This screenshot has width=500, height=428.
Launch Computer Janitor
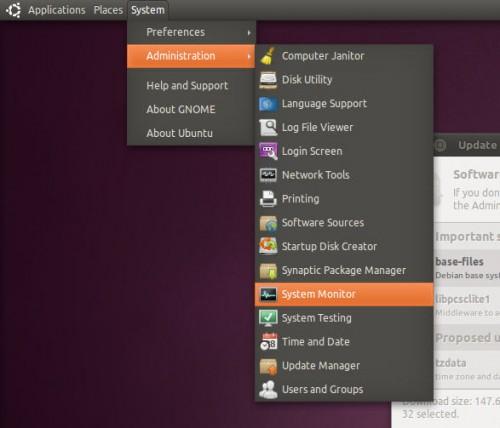[344, 56]
